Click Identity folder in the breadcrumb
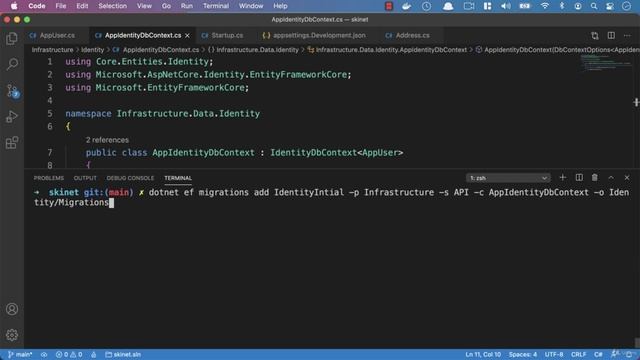Screen dimensions: 640x360 point(93,50)
